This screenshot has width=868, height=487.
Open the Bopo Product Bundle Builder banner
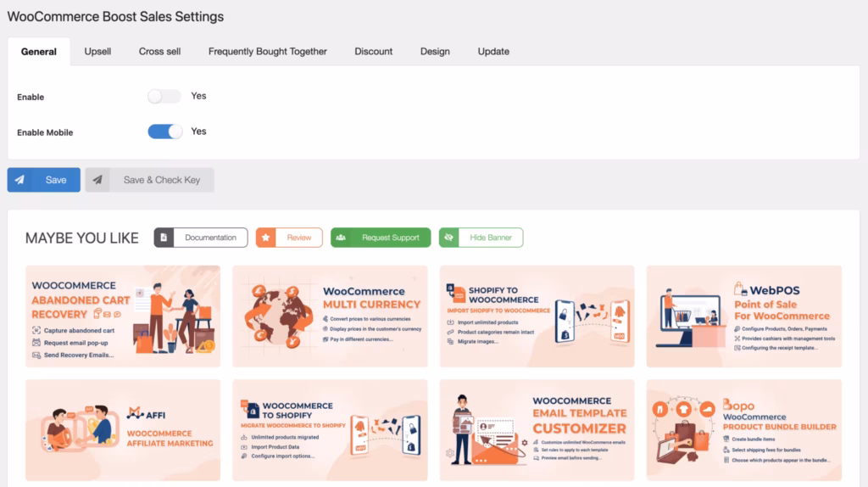pos(744,430)
